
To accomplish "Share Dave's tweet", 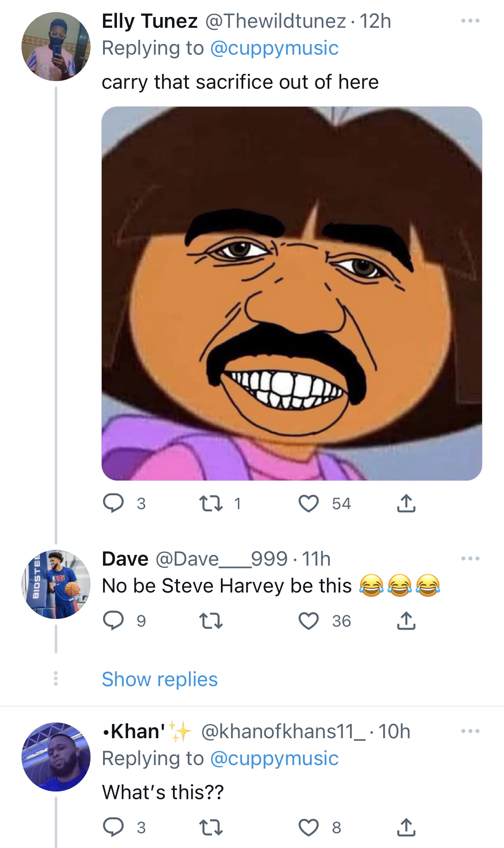I will 406,620.
